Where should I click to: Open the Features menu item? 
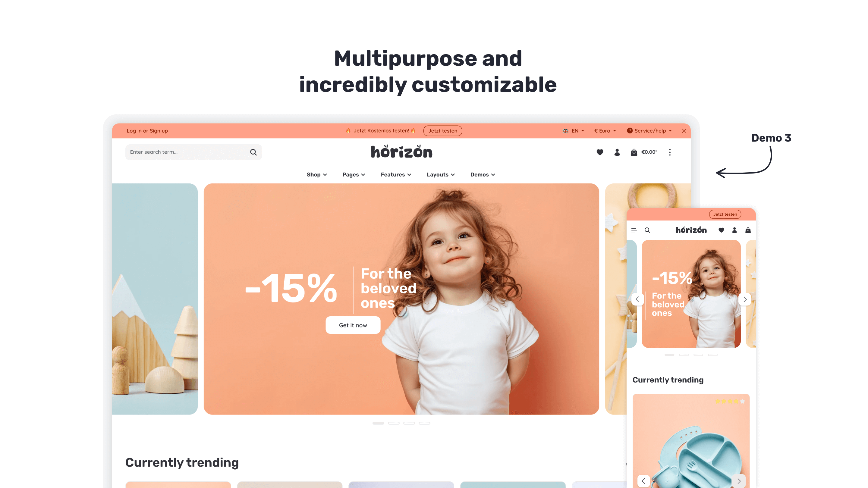click(396, 175)
